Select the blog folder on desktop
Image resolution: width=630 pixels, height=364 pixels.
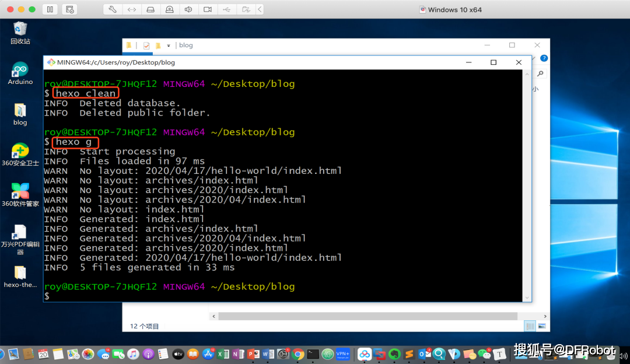tap(20, 114)
